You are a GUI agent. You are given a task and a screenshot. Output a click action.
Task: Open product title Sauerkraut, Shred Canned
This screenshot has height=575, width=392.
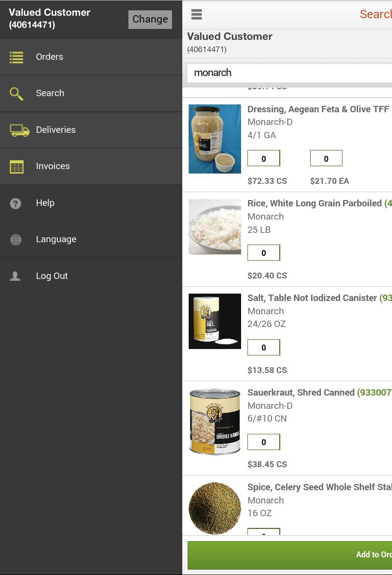coord(301,393)
